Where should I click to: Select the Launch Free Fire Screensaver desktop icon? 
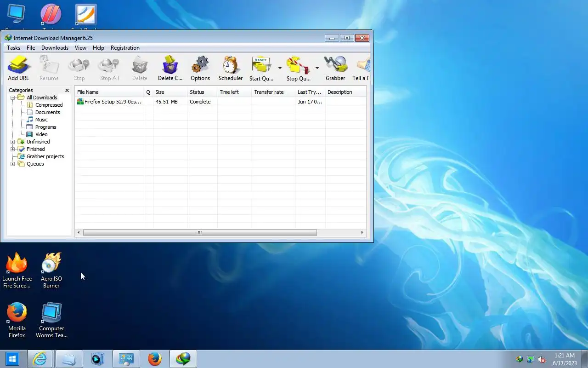pos(17,270)
